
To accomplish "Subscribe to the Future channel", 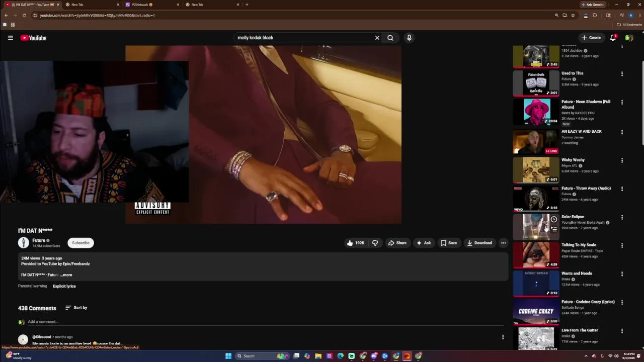I will pos(80,243).
